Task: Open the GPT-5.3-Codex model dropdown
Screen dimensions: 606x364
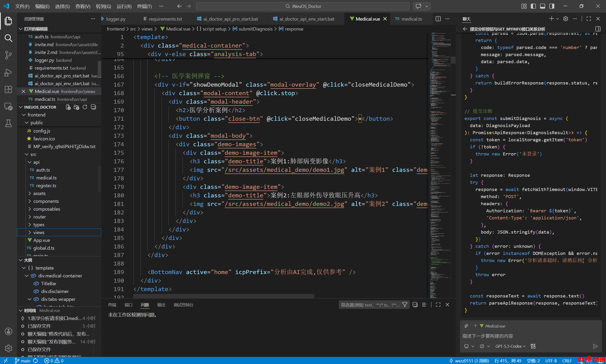Action: coord(510,346)
